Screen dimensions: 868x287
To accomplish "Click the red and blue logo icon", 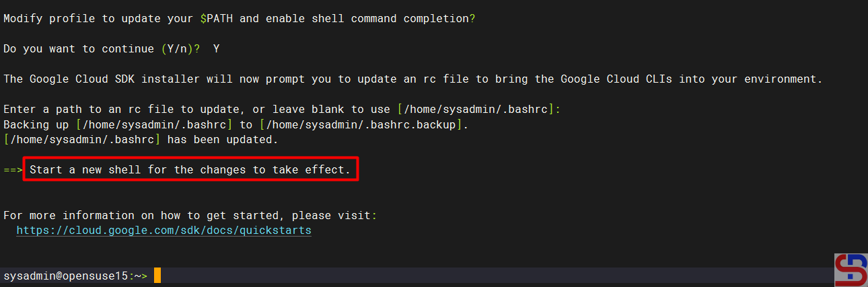I will click(851, 270).
